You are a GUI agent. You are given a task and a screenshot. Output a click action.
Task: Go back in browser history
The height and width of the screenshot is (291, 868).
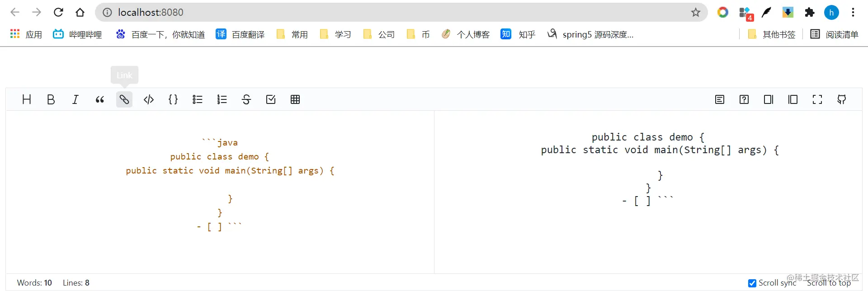pyautogui.click(x=15, y=12)
